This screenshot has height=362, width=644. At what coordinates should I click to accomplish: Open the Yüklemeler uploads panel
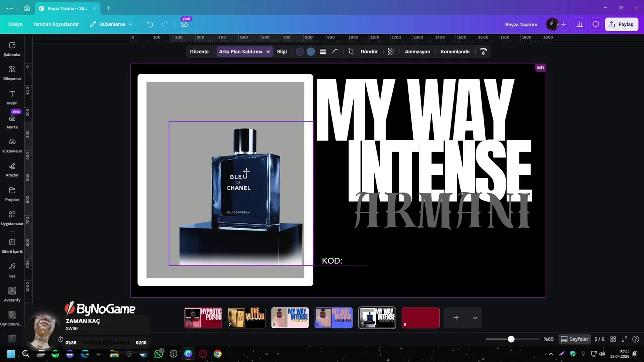[x=12, y=145]
